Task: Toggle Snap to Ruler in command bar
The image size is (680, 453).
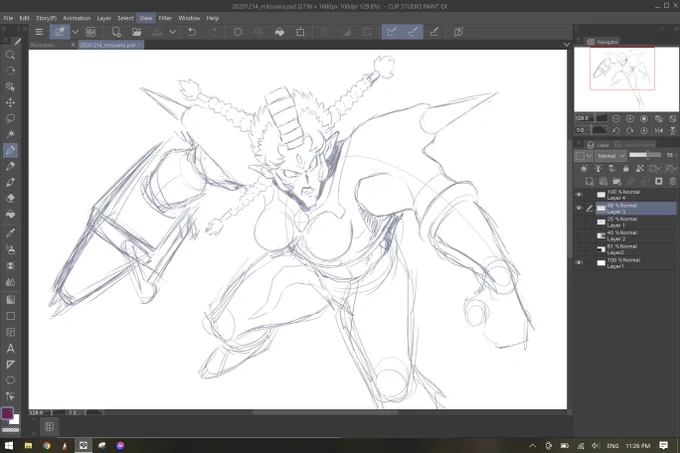Action: 392,32
